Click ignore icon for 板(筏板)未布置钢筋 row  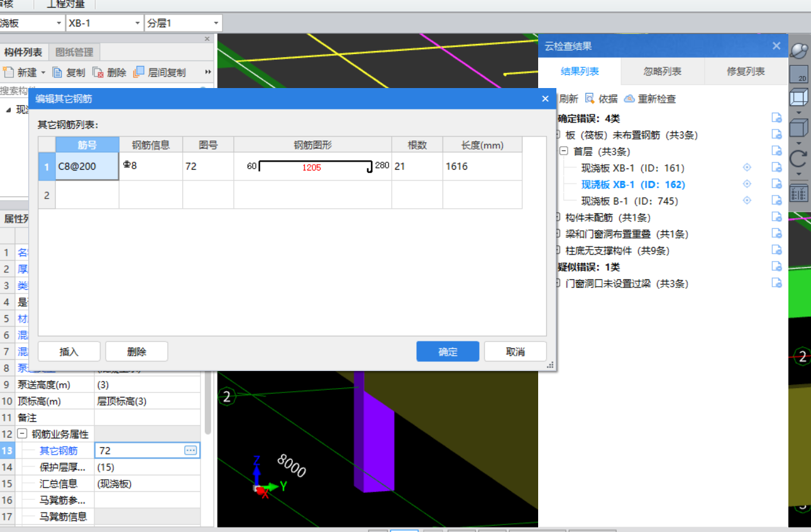pyautogui.click(x=777, y=135)
